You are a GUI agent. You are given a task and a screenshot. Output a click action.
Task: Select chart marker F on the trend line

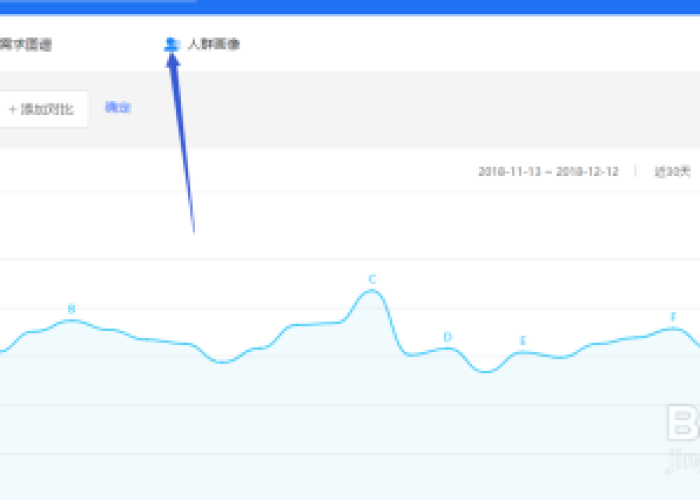point(673,317)
